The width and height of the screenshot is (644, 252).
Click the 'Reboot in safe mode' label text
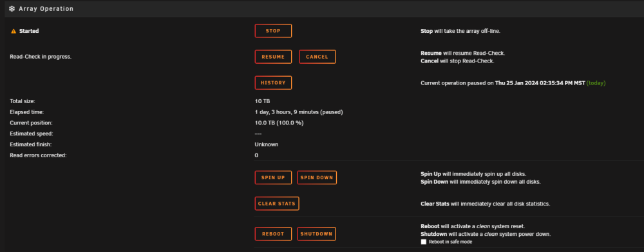(451, 242)
